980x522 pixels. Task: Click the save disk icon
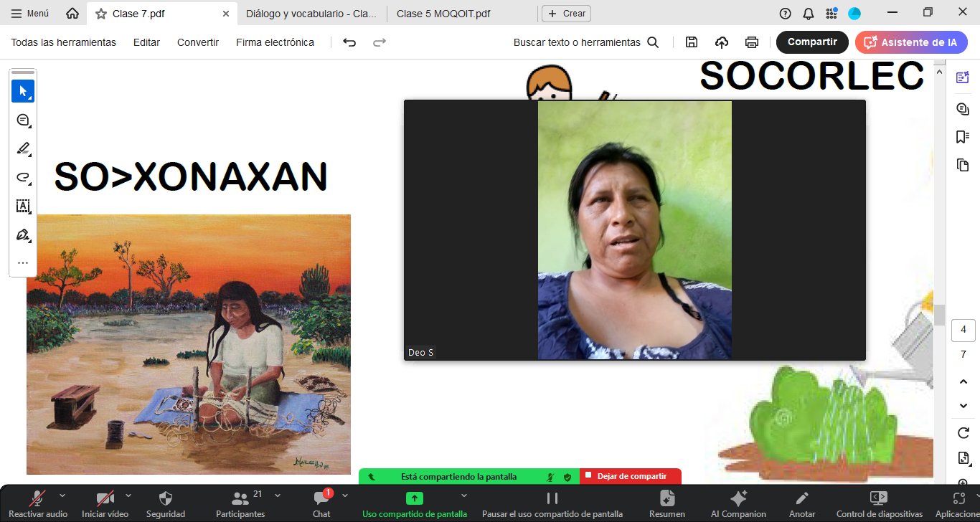pos(691,42)
